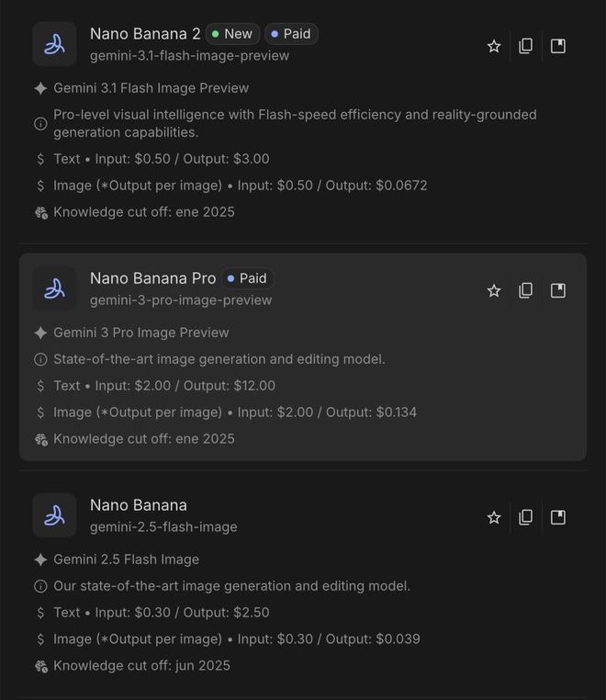606x700 pixels.
Task: Click the New badge on Nano Banana 2
Action: point(232,34)
